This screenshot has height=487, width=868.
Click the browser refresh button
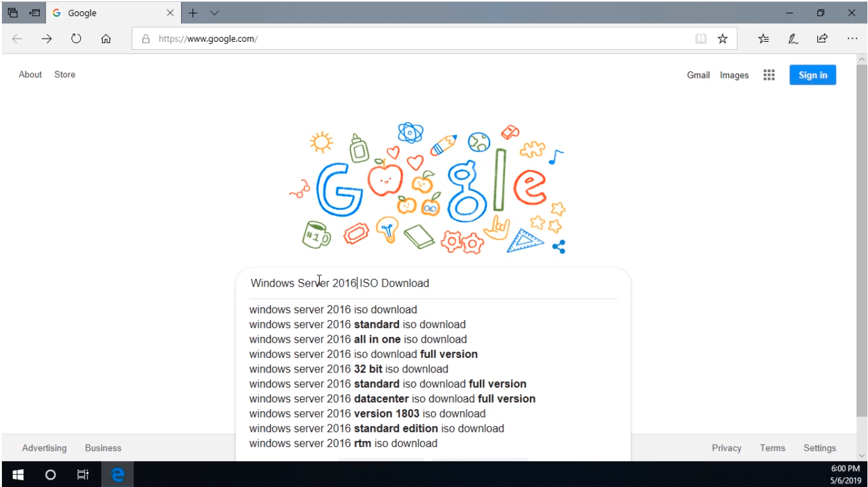(x=76, y=39)
